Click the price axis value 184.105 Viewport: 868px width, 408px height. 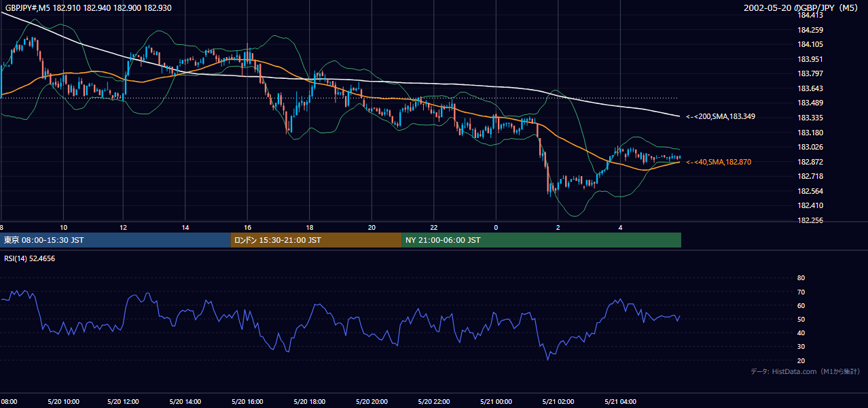(x=810, y=44)
